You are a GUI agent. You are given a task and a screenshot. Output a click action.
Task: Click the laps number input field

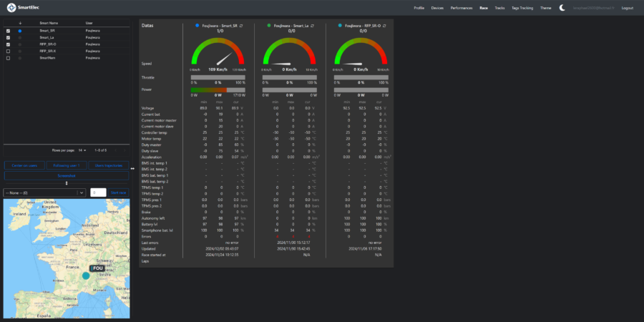point(98,192)
